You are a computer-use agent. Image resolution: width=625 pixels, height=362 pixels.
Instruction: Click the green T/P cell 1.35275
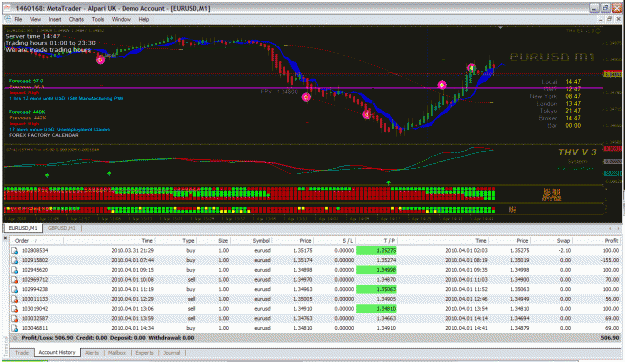(x=376, y=250)
